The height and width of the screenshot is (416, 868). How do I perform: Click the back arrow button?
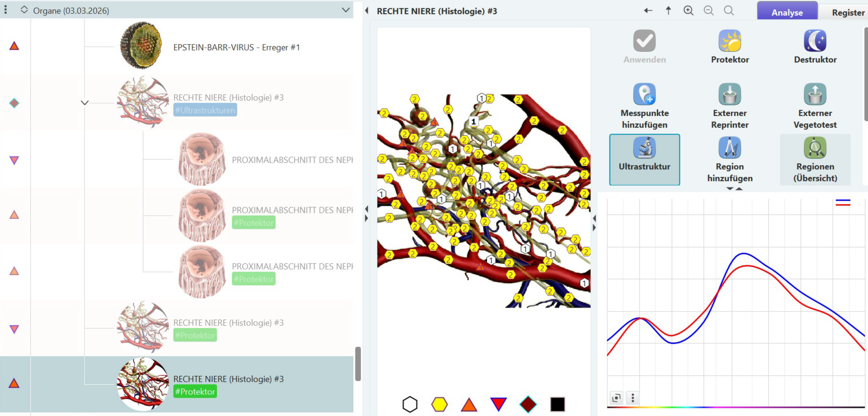click(648, 11)
